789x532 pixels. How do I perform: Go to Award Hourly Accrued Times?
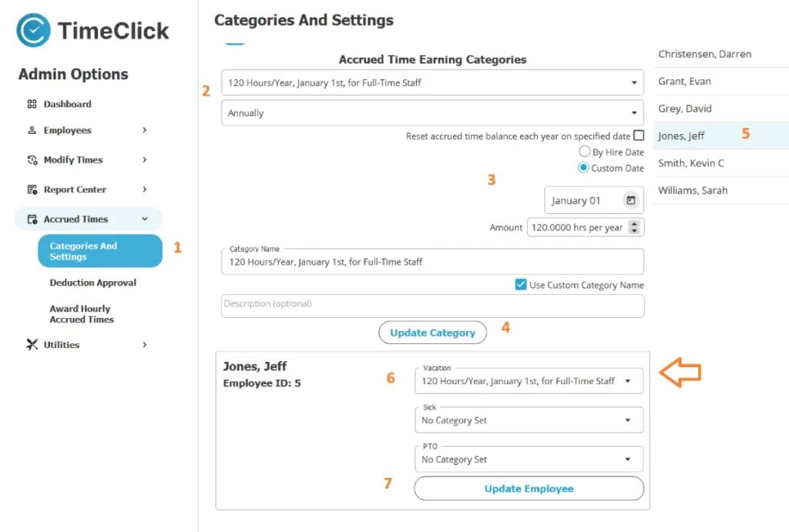coord(81,314)
